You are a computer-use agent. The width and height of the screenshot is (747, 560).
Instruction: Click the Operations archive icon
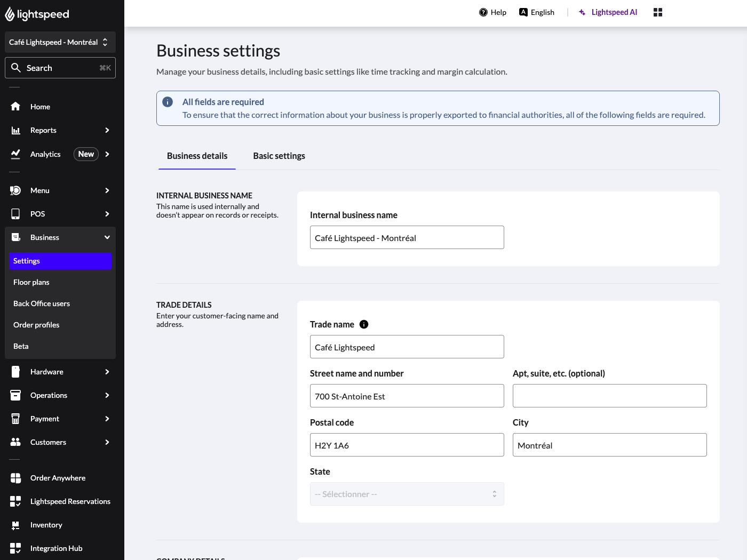coord(15,395)
